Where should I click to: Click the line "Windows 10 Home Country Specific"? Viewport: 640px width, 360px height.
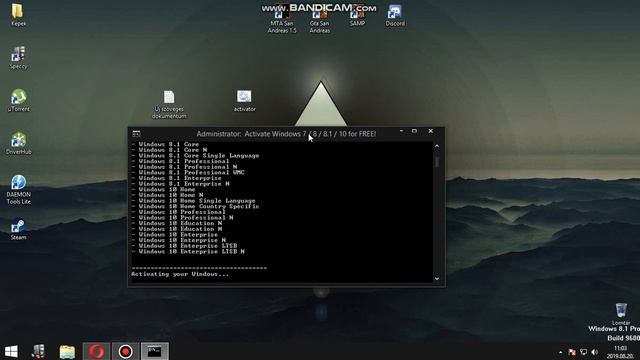[199, 206]
